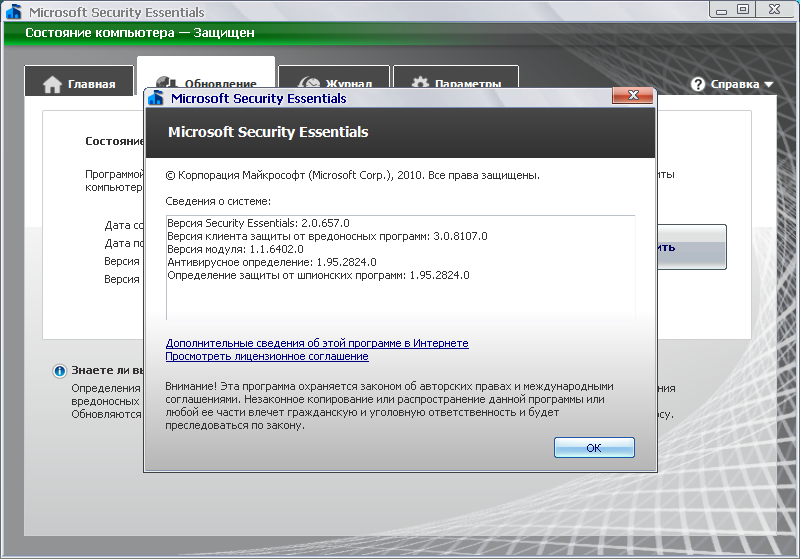
Task: Maximize the main Security Essentials window
Action: (x=743, y=9)
